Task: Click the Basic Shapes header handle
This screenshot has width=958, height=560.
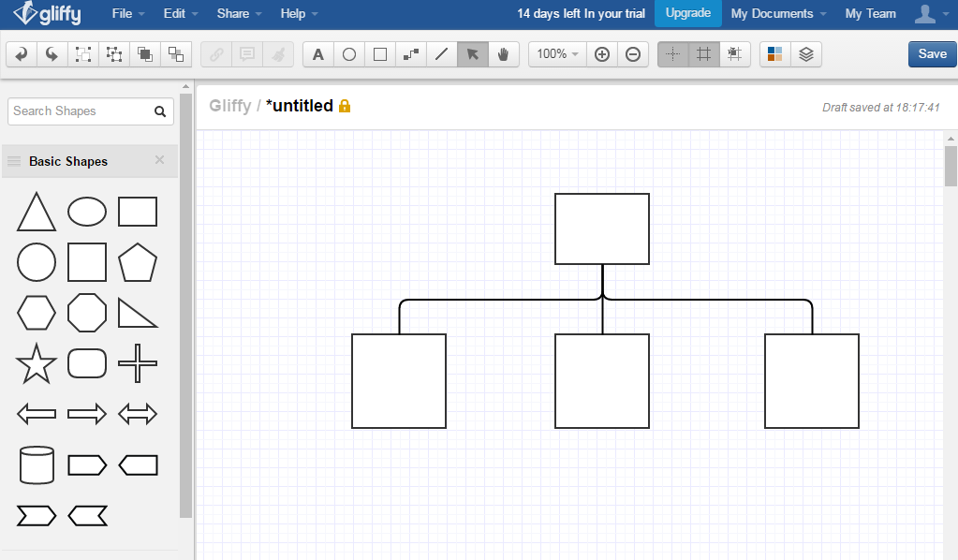Action: coord(14,161)
